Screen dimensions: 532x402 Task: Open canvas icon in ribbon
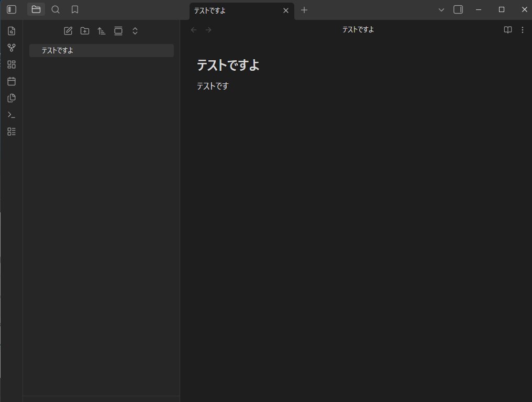(12, 64)
